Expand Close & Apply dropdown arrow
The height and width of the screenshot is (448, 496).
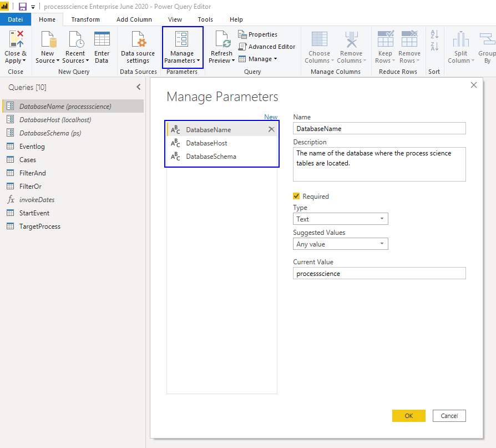pos(24,61)
